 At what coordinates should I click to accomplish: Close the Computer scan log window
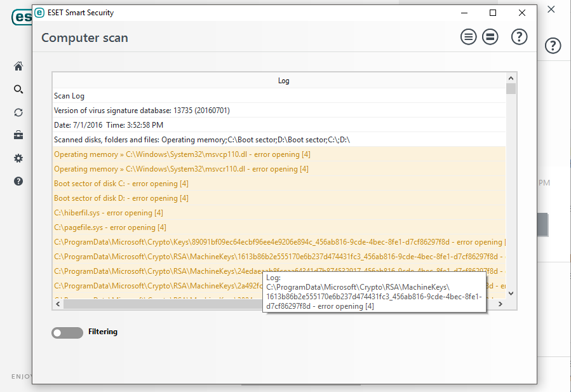(x=522, y=13)
